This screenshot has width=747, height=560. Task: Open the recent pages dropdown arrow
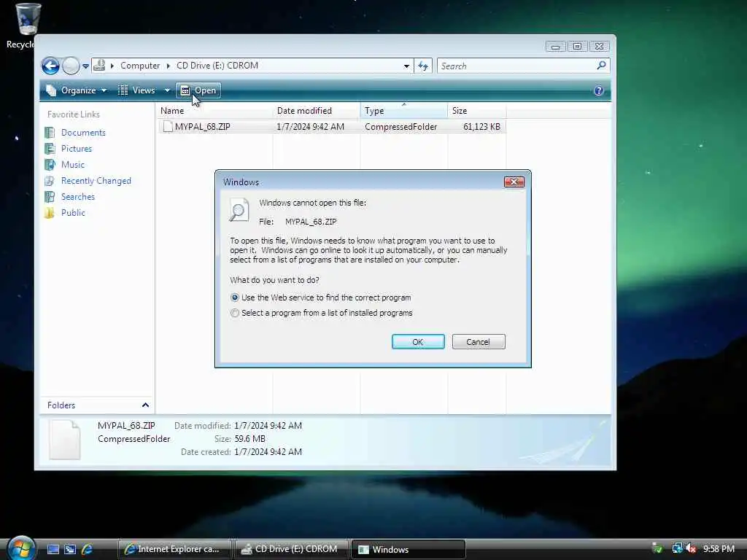pyautogui.click(x=85, y=66)
